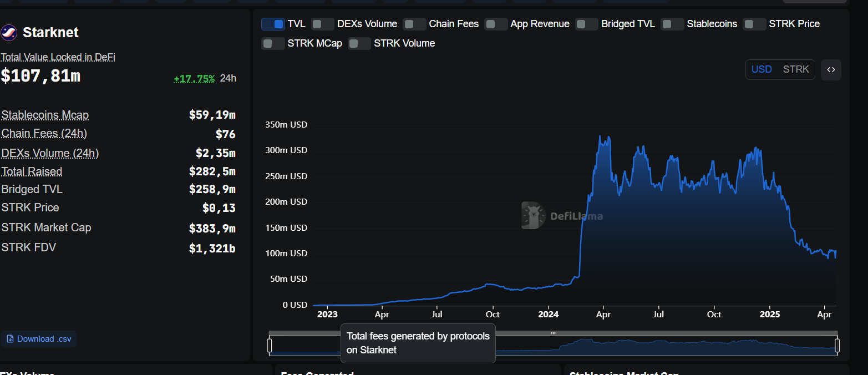
Task: Click the $59,19m stablecoins value
Action: coord(212,115)
